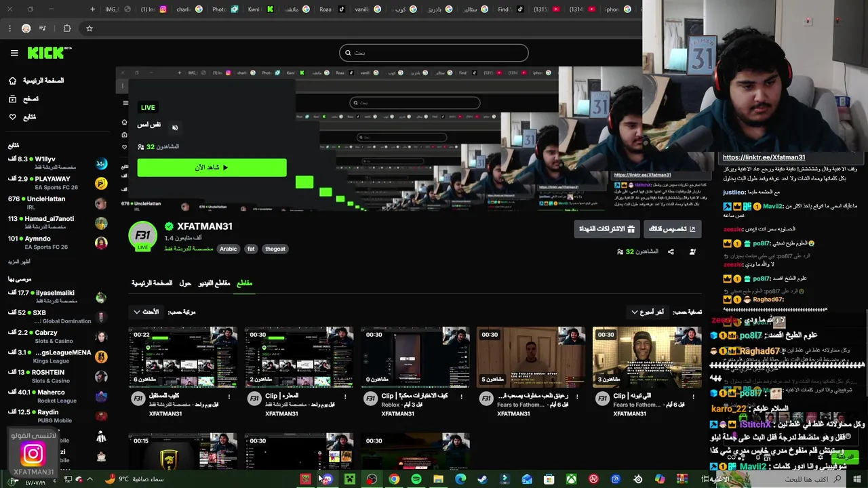Click the XFATMAN31 F31 channel avatar
Screen dimensions: 868x488
[142, 236]
